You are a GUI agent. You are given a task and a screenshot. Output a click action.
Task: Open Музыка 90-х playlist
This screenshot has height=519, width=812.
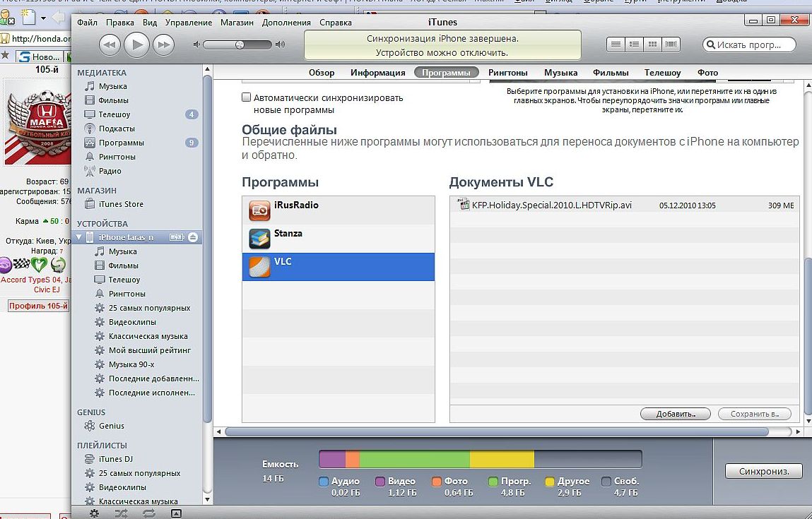131,364
